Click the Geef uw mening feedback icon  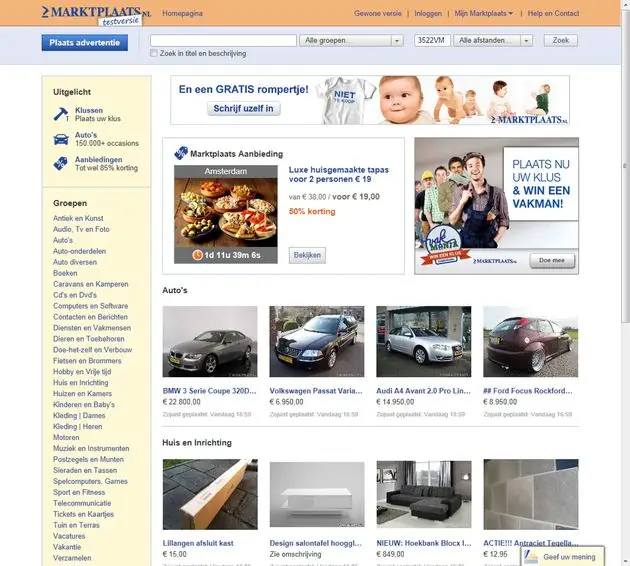[531, 557]
